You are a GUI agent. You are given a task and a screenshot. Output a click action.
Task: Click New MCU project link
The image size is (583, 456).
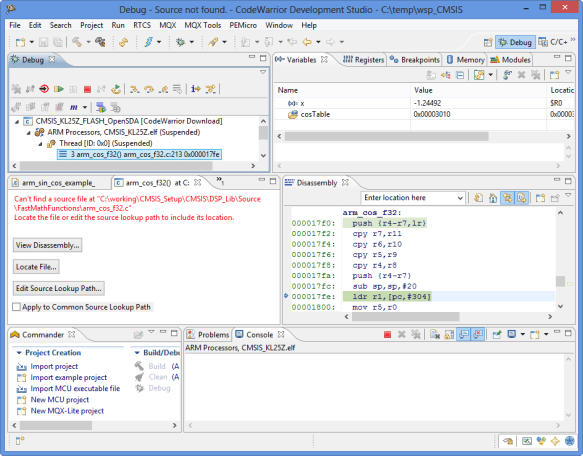[x=59, y=400]
